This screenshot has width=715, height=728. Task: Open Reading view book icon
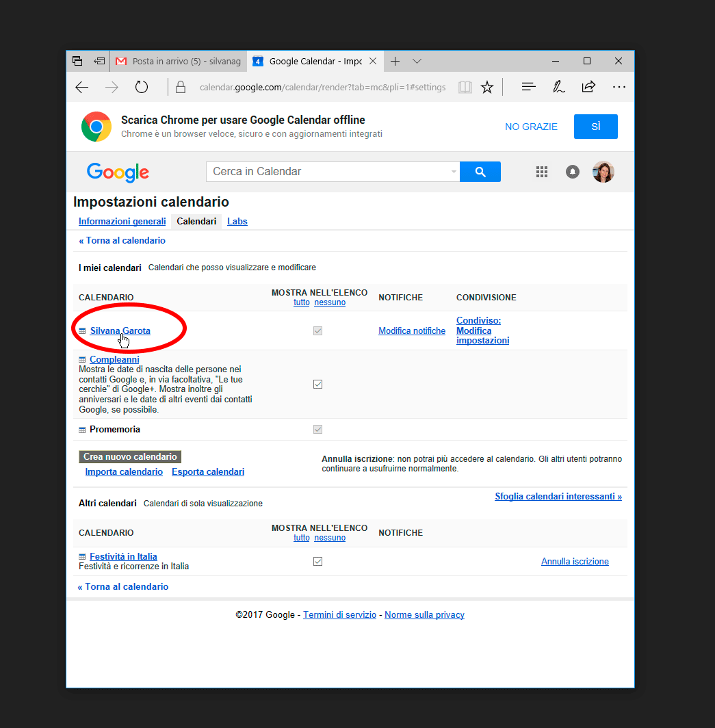(x=465, y=87)
